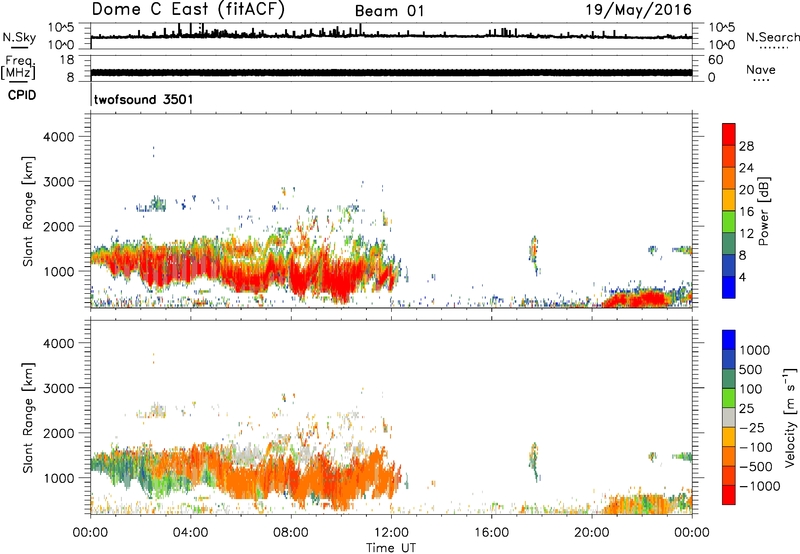Click the 'Dome C East (fitACF)' plot title
The image size is (800, 554).
[188, 10]
